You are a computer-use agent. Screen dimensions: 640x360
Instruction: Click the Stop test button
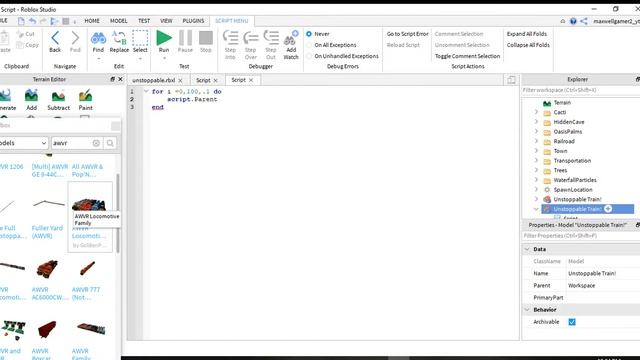(206, 38)
